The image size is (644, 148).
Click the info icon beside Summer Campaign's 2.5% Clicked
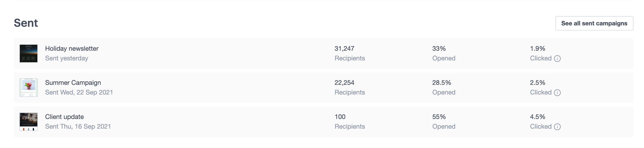click(558, 92)
